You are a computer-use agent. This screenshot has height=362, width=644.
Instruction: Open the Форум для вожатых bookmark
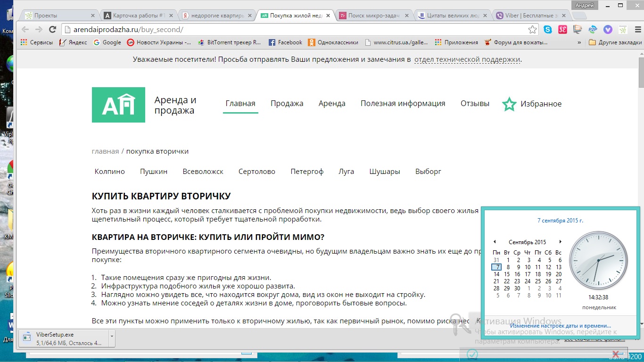pos(516,42)
